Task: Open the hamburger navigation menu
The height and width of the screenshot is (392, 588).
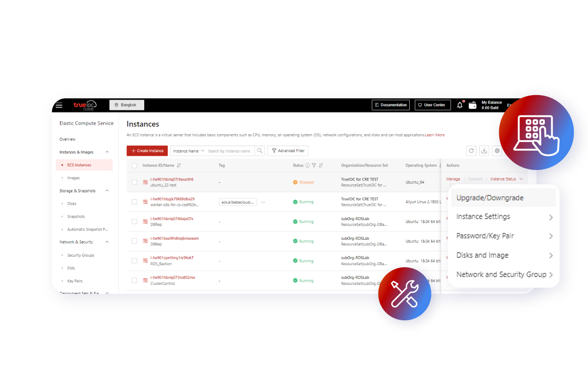Action: coord(59,105)
